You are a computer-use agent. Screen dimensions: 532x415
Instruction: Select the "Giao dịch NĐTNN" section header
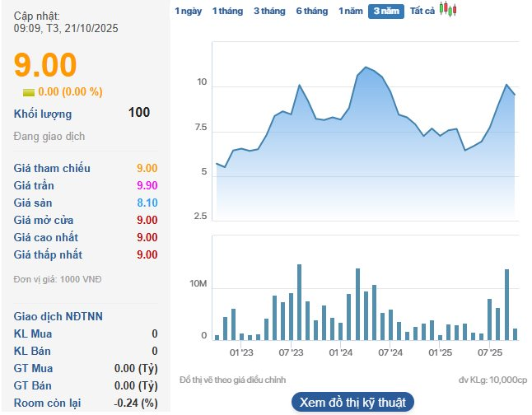click(x=58, y=316)
